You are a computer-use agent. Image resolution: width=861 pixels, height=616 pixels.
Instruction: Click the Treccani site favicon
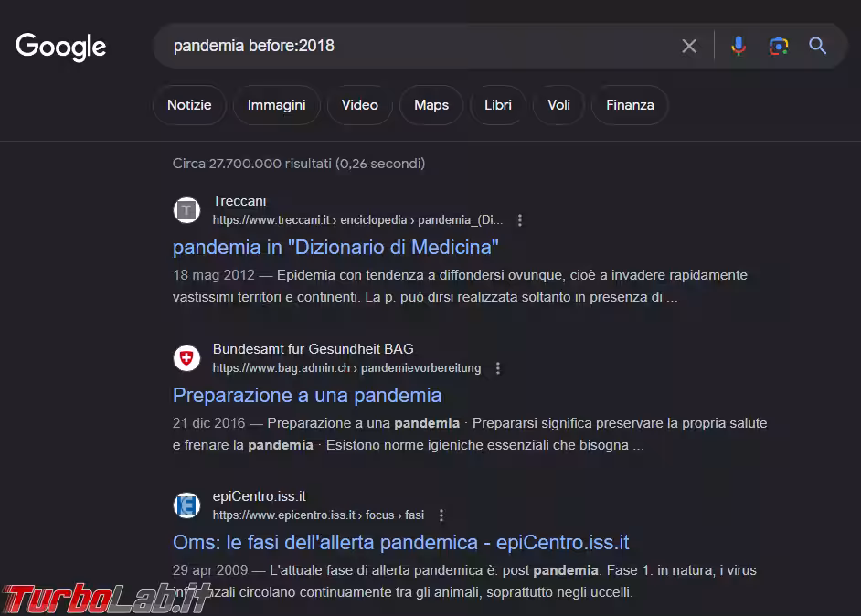(186, 210)
